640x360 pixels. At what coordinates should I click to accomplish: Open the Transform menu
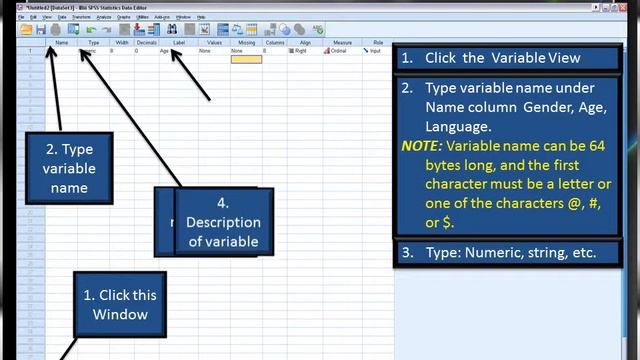(81, 18)
